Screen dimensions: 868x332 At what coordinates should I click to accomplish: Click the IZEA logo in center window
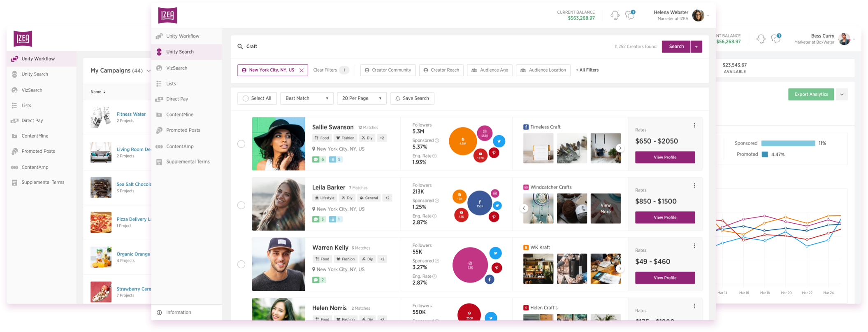167,15
